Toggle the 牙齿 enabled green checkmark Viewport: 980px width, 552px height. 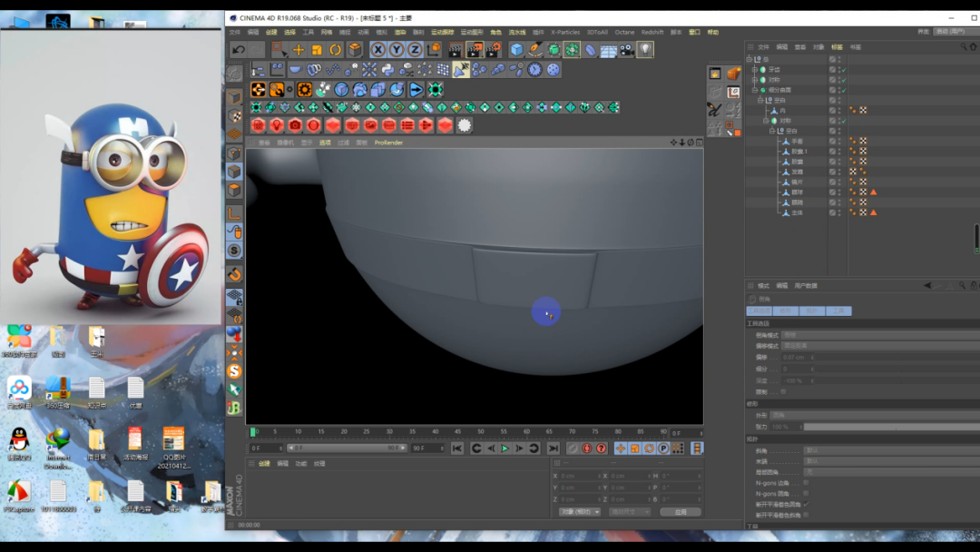click(844, 70)
